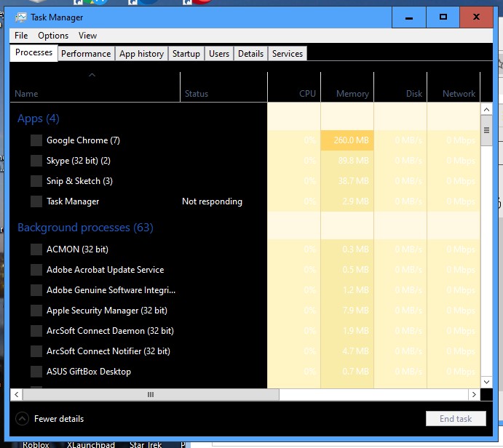Click the Google Chrome process icon
The height and width of the screenshot is (448, 503).
pos(36,140)
